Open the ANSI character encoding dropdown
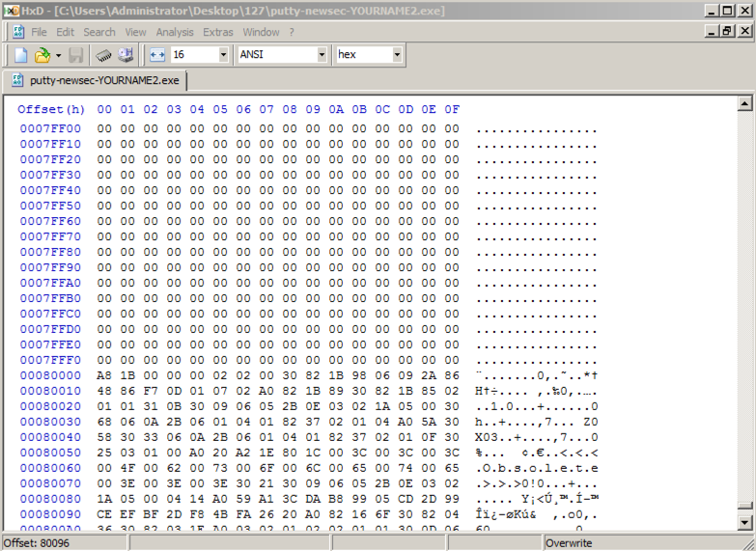 (x=322, y=54)
